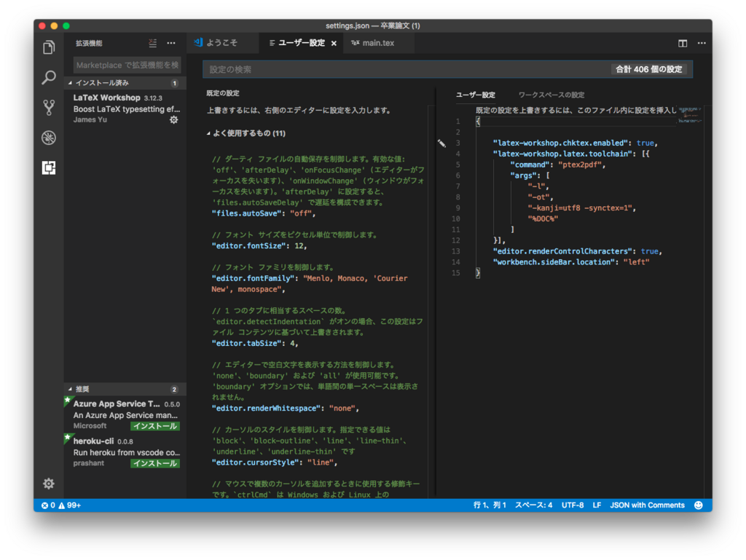
Task: Focus the 設定の検索 search box
Action: 447,69
